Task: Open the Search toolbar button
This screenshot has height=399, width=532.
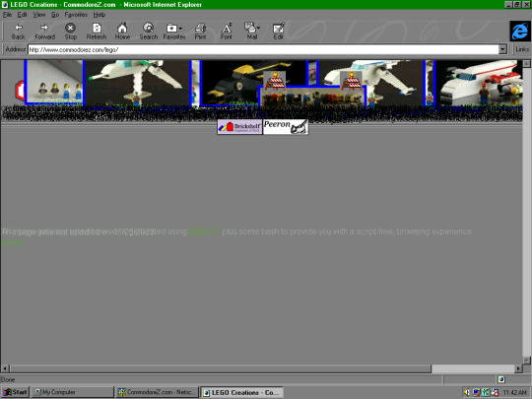Action: click(x=148, y=32)
